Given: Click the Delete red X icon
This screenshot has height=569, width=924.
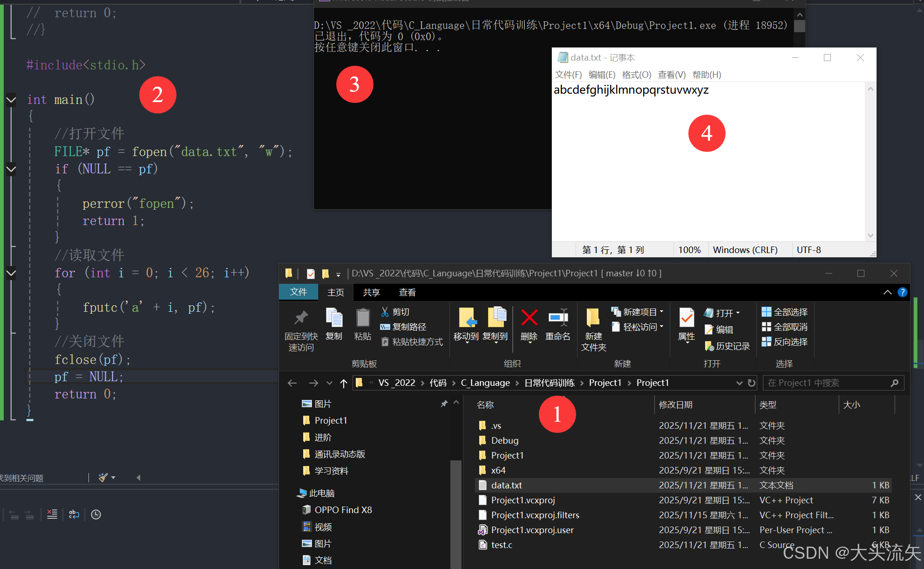Looking at the screenshot, I should 529,318.
